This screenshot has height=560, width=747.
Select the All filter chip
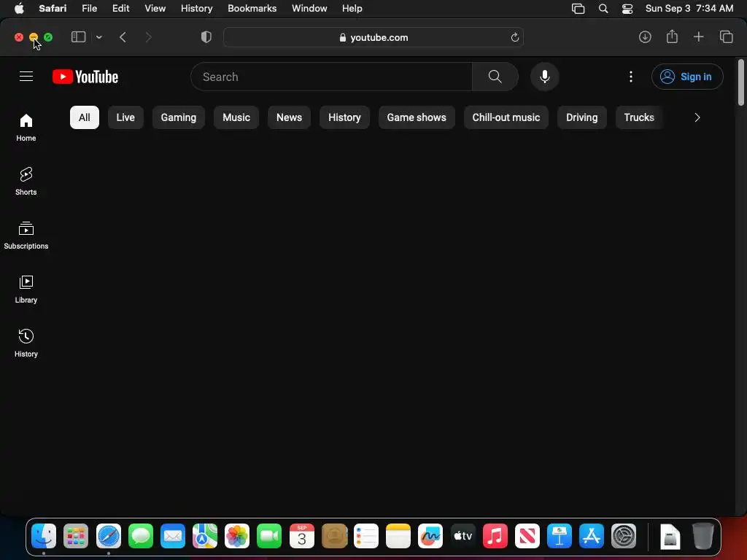click(x=85, y=117)
